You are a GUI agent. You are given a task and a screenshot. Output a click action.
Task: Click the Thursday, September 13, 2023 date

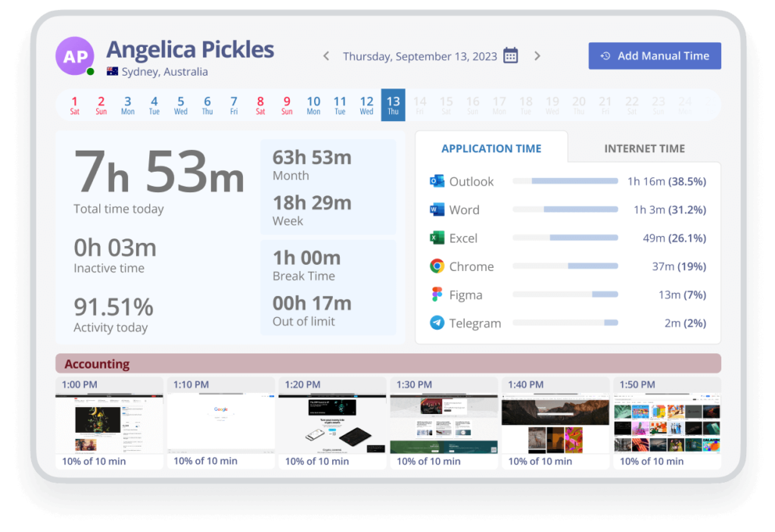coord(420,56)
